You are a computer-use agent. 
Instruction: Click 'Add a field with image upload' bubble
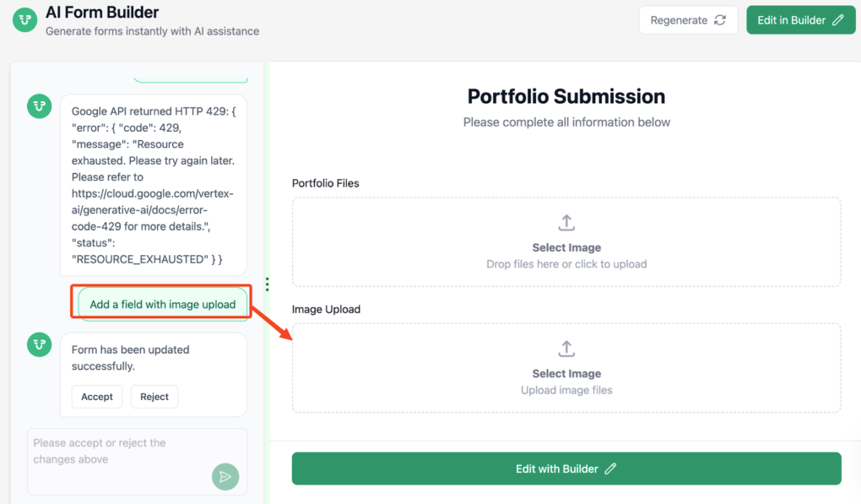pyautogui.click(x=163, y=304)
